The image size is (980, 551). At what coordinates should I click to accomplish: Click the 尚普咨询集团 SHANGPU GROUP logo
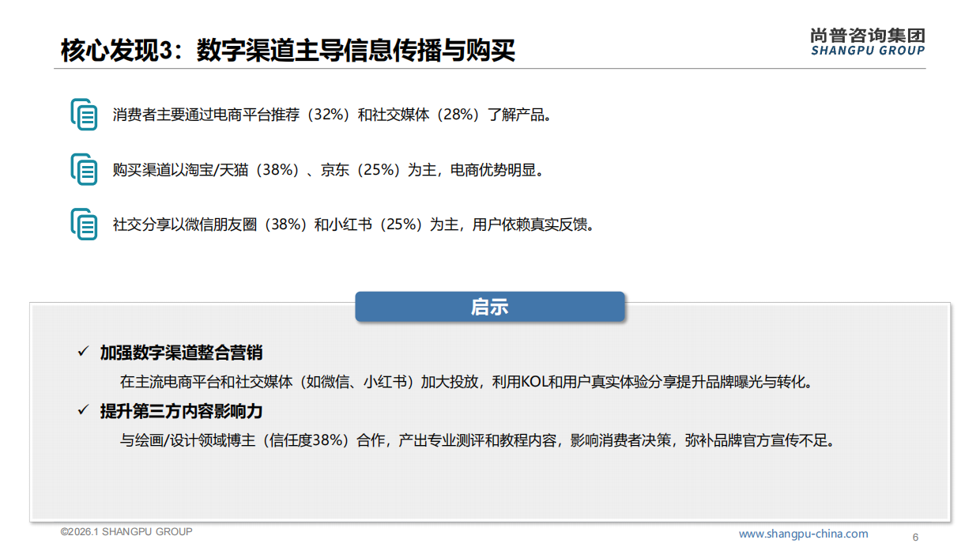click(x=868, y=42)
